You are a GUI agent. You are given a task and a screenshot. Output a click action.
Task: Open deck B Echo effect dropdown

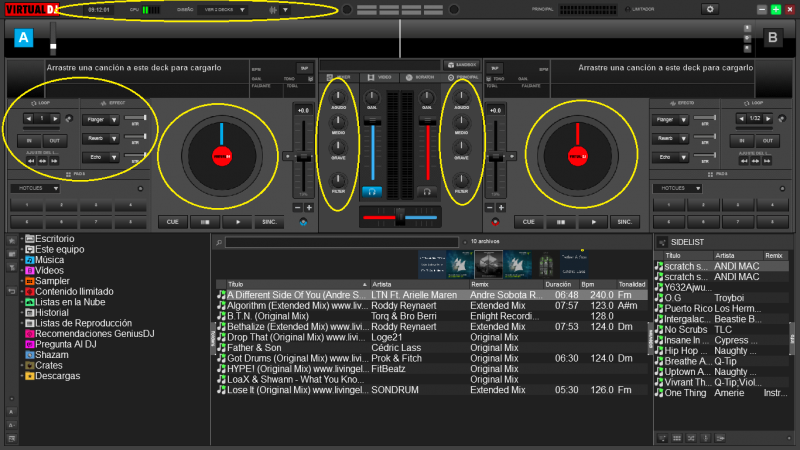click(x=683, y=158)
